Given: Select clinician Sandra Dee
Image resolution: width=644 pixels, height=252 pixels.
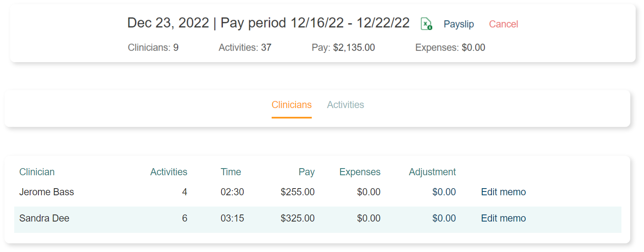Looking at the screenshot, I should tap(44, 219).
